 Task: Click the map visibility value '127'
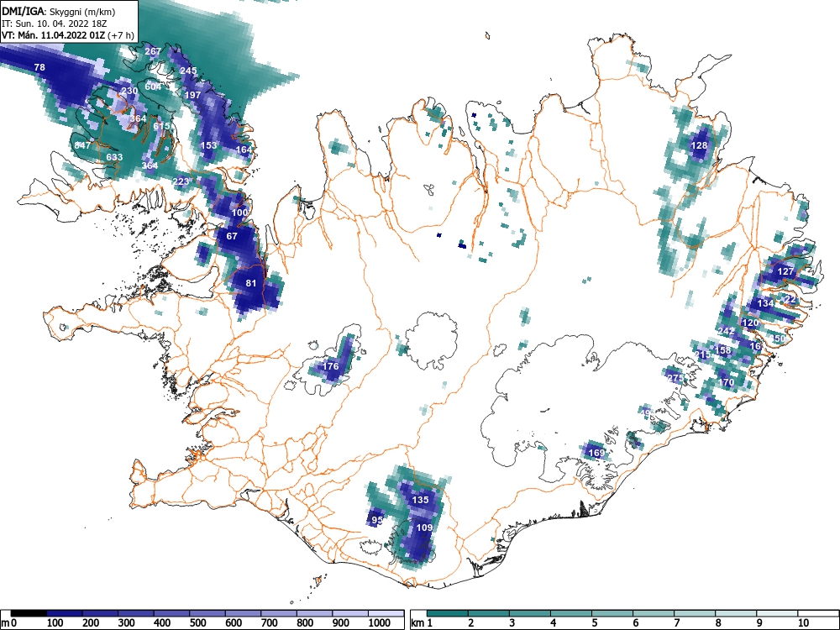(785, 271)
